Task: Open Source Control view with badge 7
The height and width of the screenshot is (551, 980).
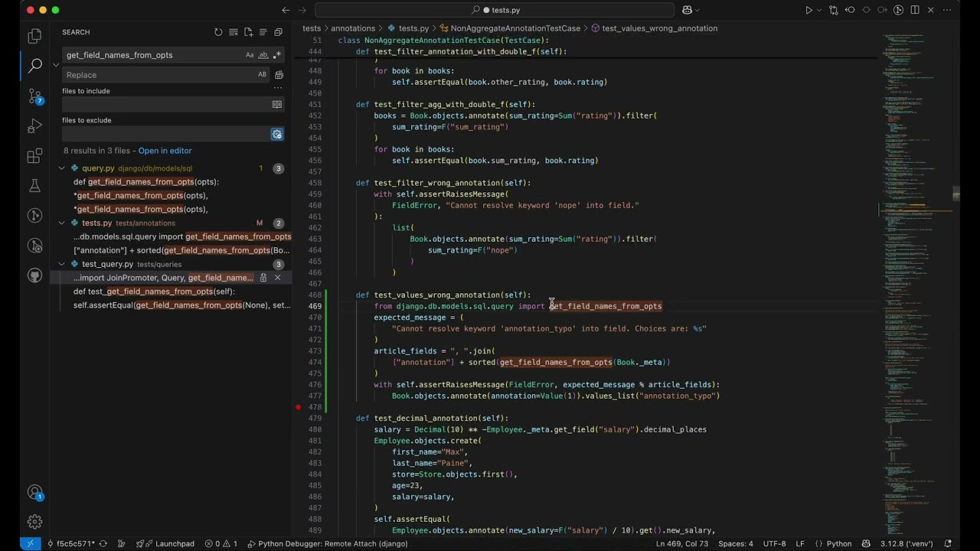Action: [x=34, y=96]
